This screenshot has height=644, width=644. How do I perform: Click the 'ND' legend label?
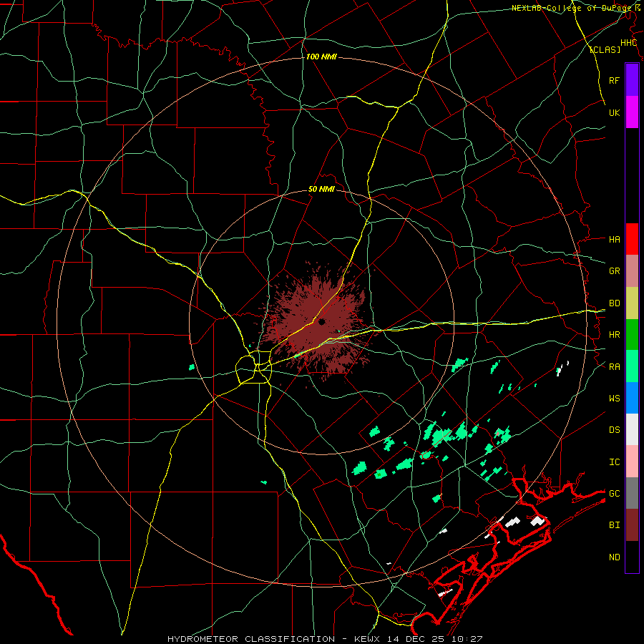[x=614, y=557]
